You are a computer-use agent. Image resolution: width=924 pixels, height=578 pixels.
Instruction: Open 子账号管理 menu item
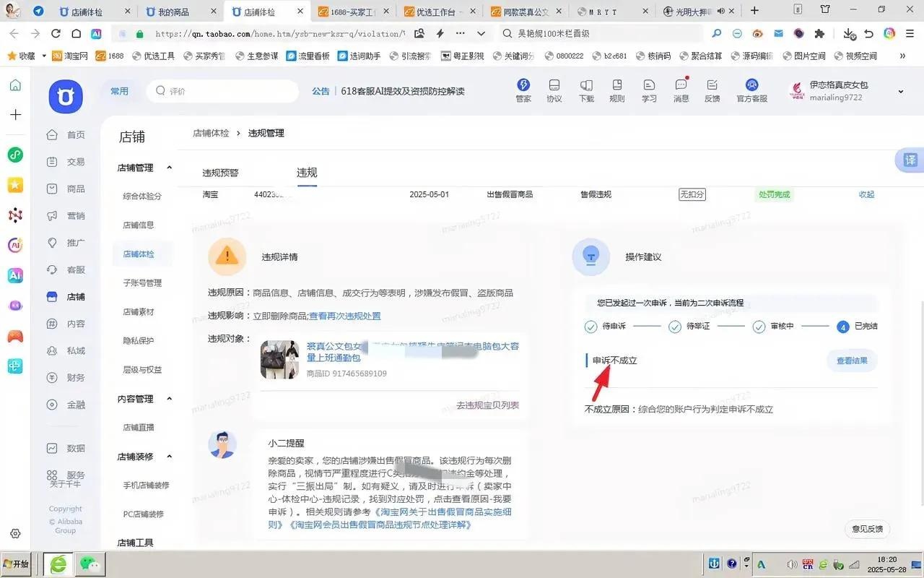tap(142, 282)
